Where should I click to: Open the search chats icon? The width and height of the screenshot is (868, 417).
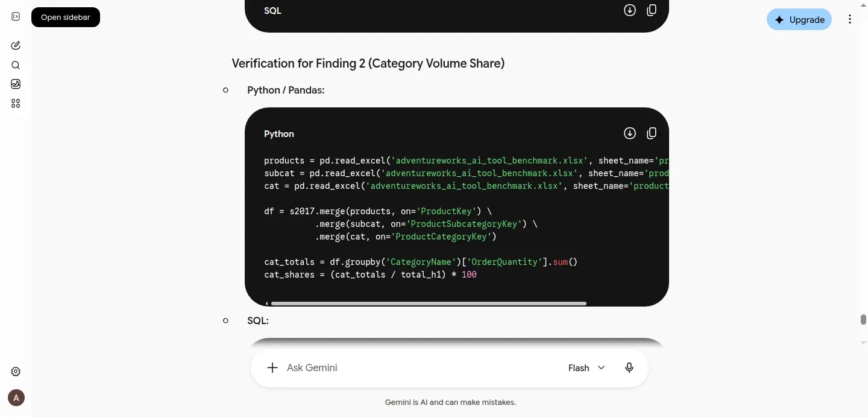pos(16,65)
